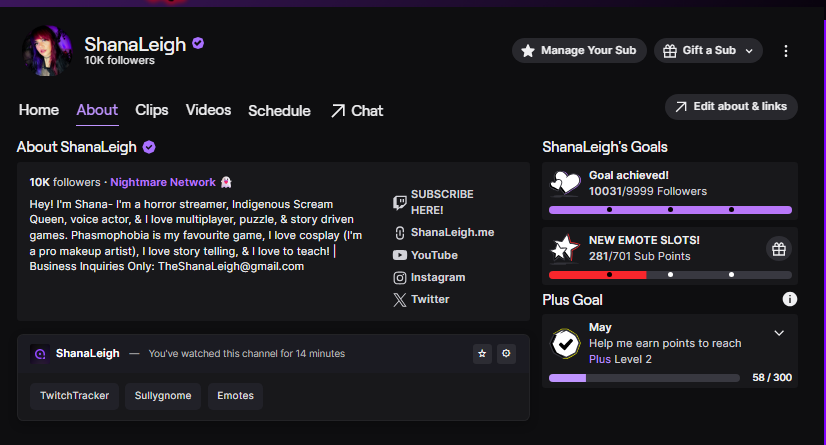Click the SUBSCRIBE HERE! link
The height and width of the screenshot is (445, 826).
442,202
